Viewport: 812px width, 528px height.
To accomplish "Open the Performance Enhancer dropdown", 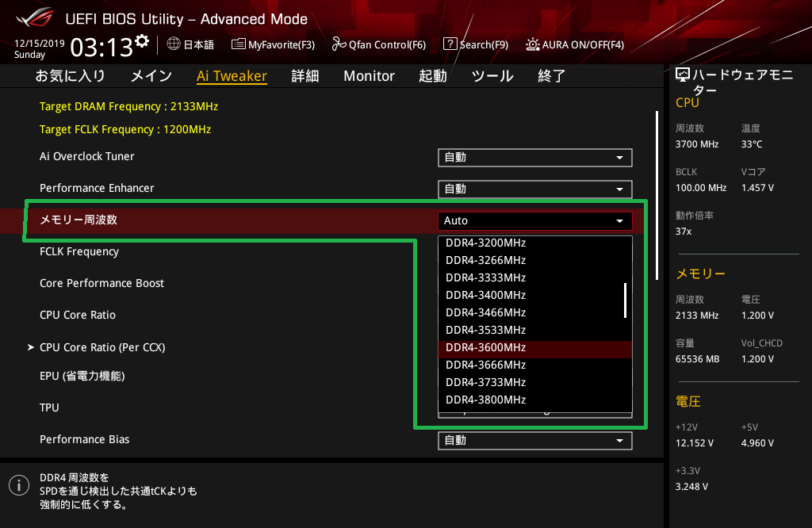I will click(535, 189).
